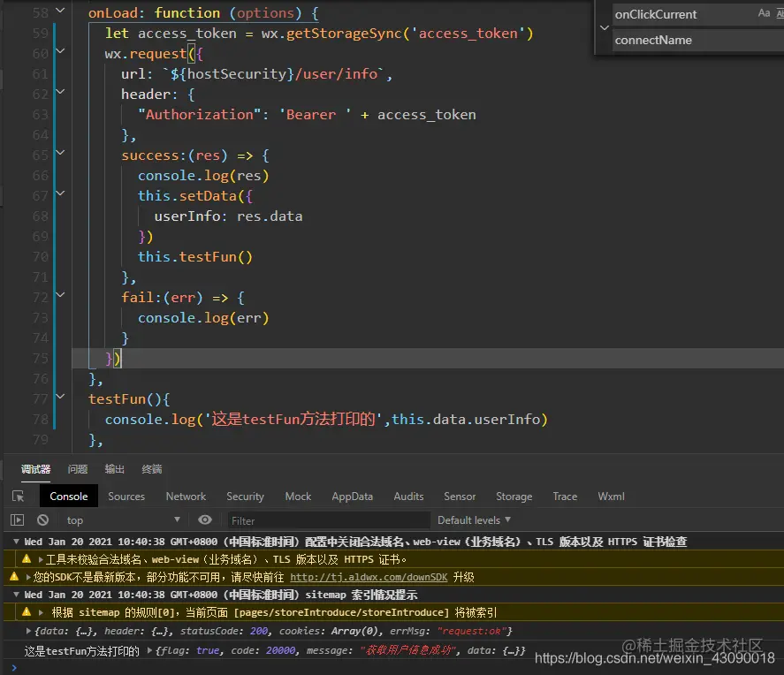Expand the logged response object with statusCode 200

coord(28,631)
